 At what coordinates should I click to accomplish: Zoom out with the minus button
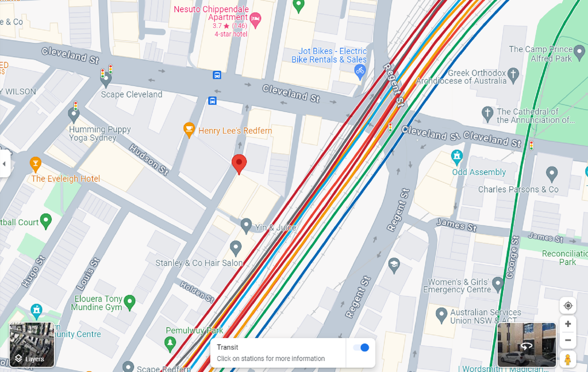(x=568, y=340)
